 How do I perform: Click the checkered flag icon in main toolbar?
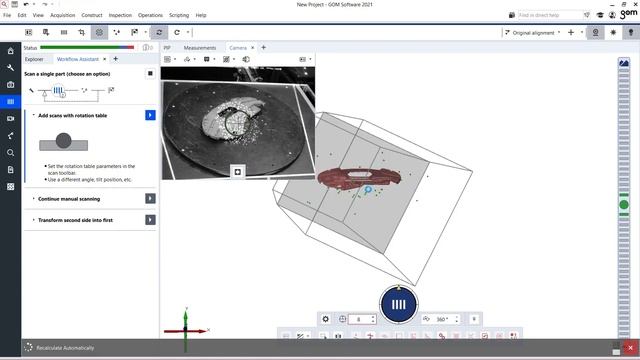coord(134,32)
